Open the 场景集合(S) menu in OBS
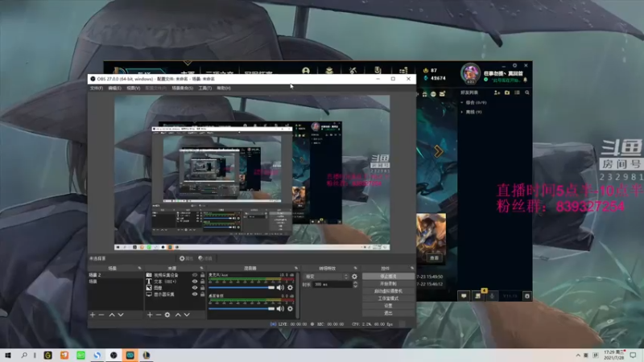The width and height of the screenshot is (644, 362). click(183, 88)
